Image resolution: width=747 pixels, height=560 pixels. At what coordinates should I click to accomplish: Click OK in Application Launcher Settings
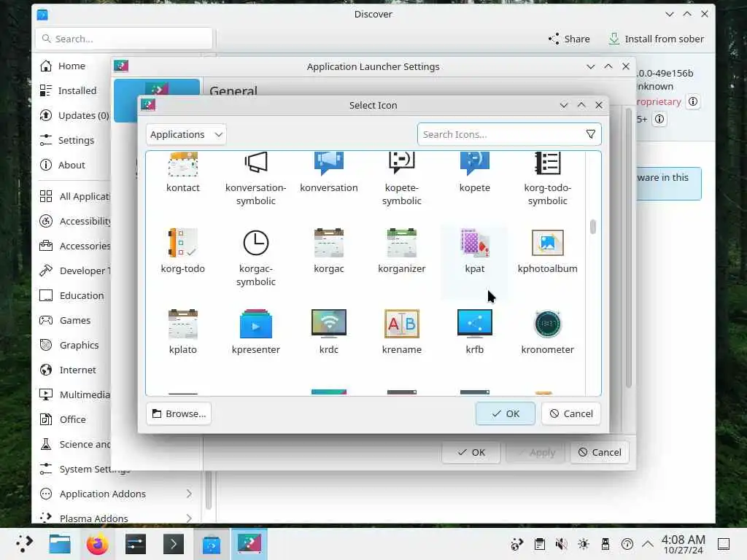tap(471, 452)
